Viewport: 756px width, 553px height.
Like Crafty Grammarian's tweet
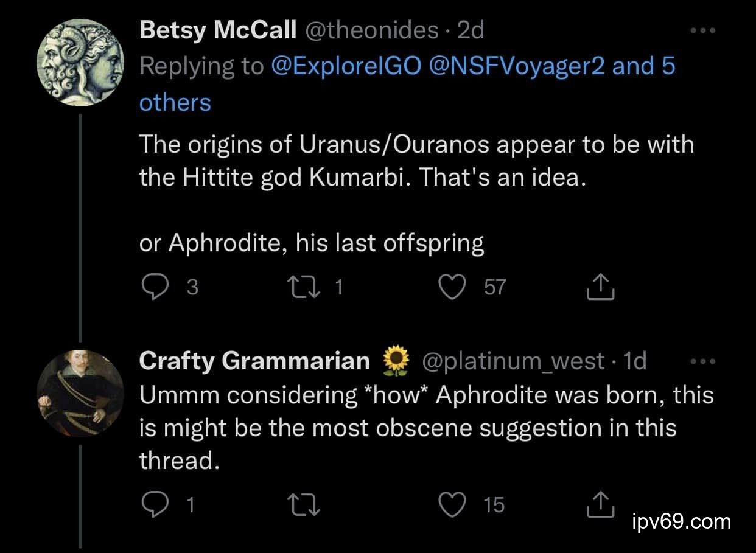click(452, 504)
